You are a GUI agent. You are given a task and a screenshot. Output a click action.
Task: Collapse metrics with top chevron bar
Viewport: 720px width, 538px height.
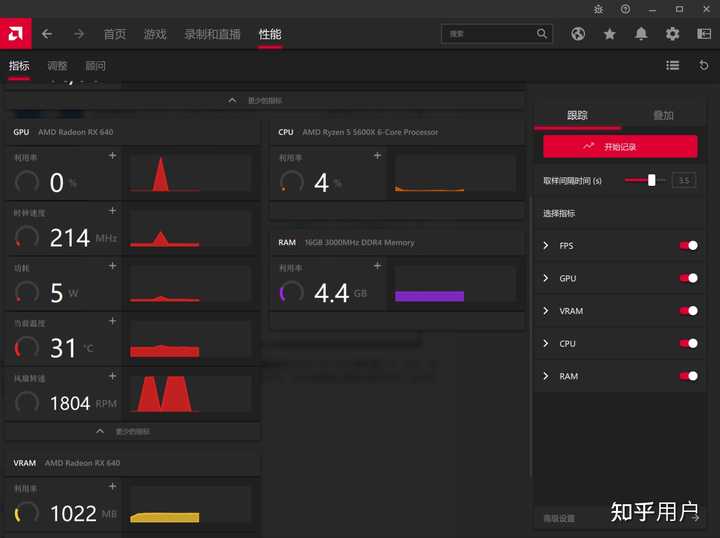coord(265,100)
